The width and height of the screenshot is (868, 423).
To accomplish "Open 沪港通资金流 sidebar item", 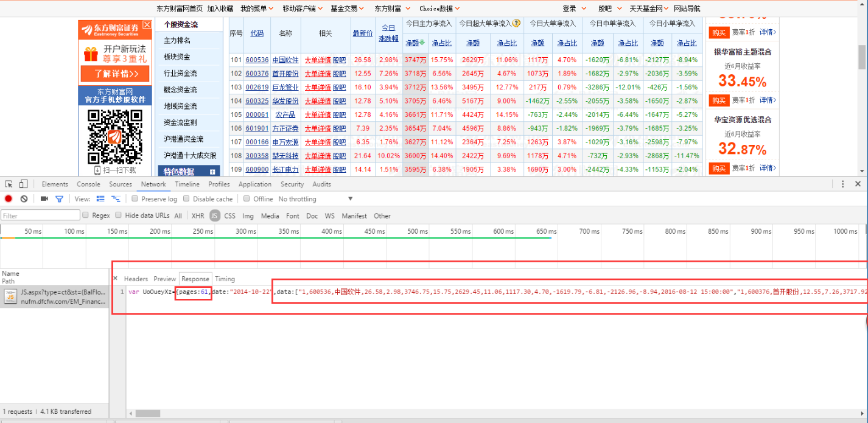I will point(183,139).
